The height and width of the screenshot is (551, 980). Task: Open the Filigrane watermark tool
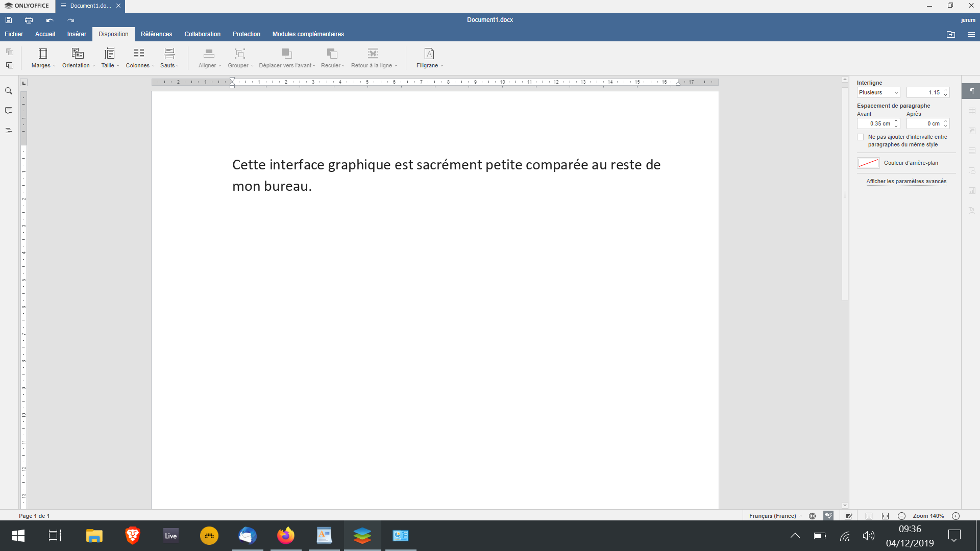click(x=429, y=58)
